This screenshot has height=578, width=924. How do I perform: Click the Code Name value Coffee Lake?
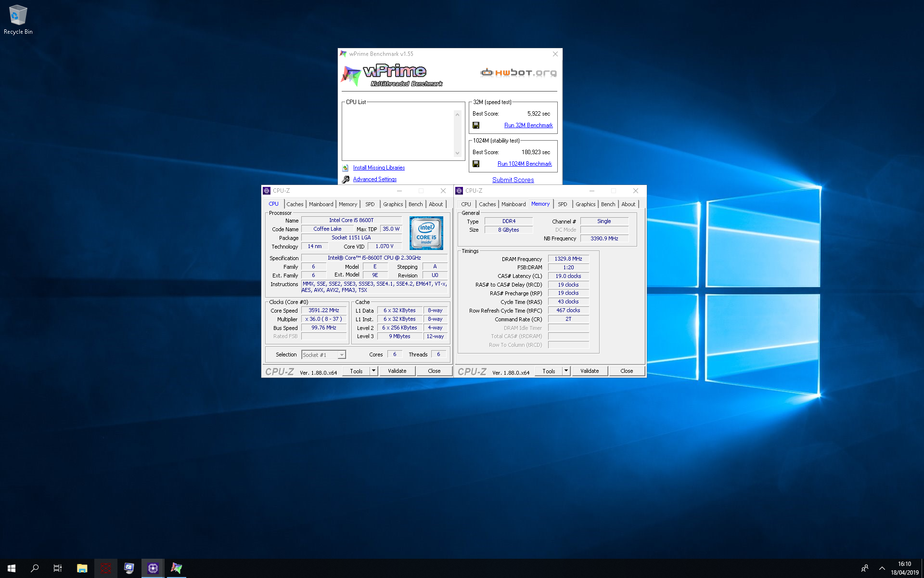click(x=327, y=229)
